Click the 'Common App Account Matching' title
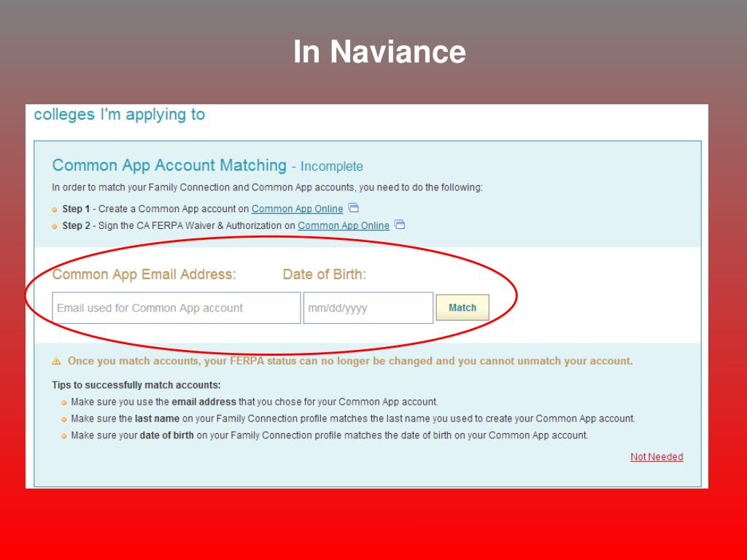Viewport: 747px width, 560px height. [169, 166]
